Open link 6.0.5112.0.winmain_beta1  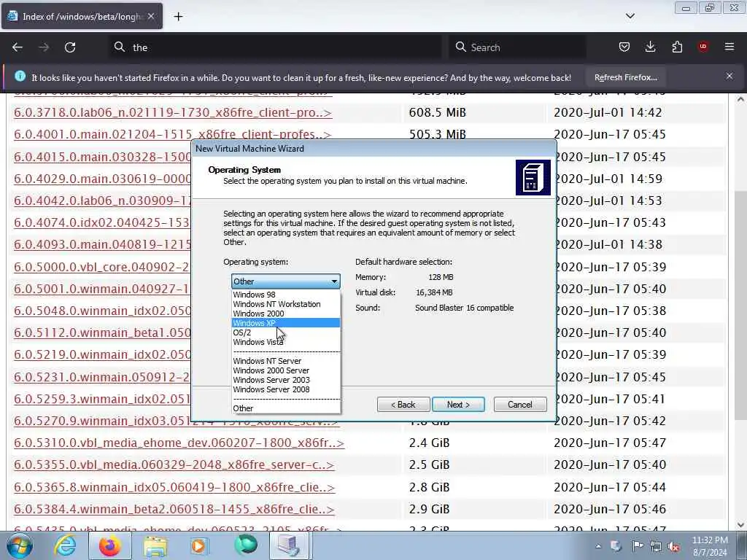click(x=102, y=332)
